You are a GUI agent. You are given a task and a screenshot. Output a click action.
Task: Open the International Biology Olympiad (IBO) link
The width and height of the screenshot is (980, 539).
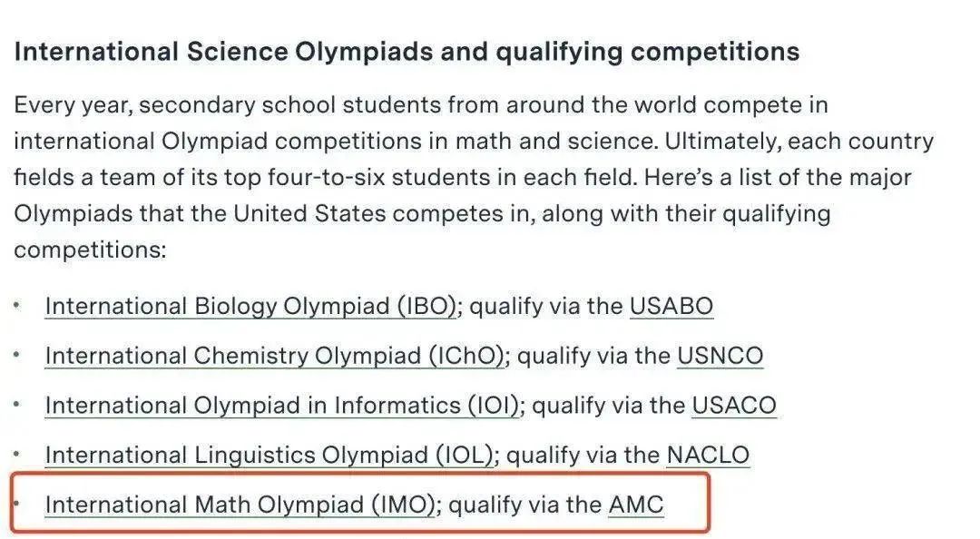tap(250, 307)
